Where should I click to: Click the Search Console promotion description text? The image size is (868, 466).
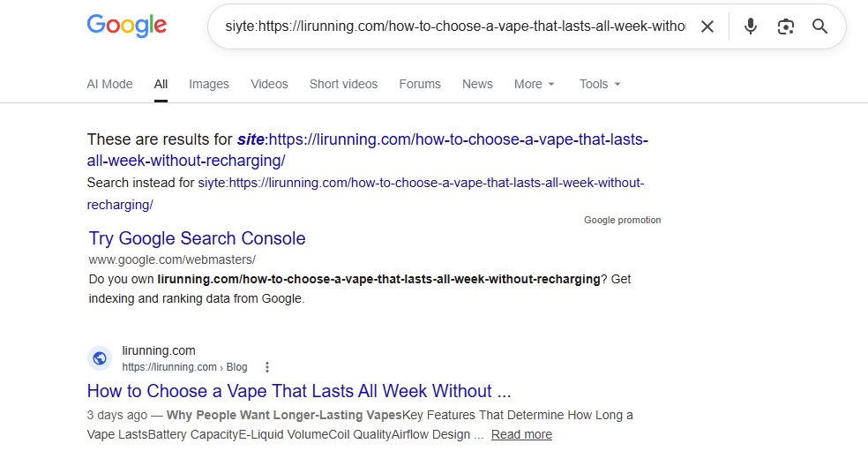click(x=360, y=289)
